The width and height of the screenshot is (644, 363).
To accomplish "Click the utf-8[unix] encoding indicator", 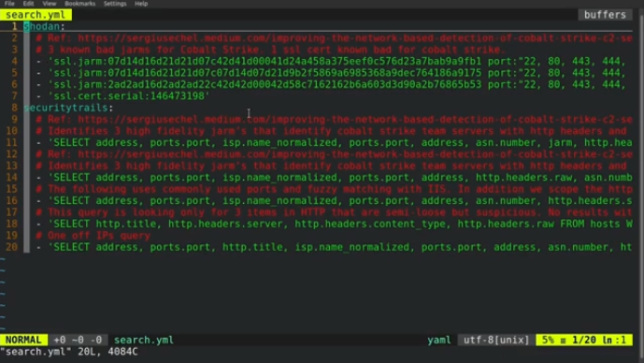I will click(496, 340).
